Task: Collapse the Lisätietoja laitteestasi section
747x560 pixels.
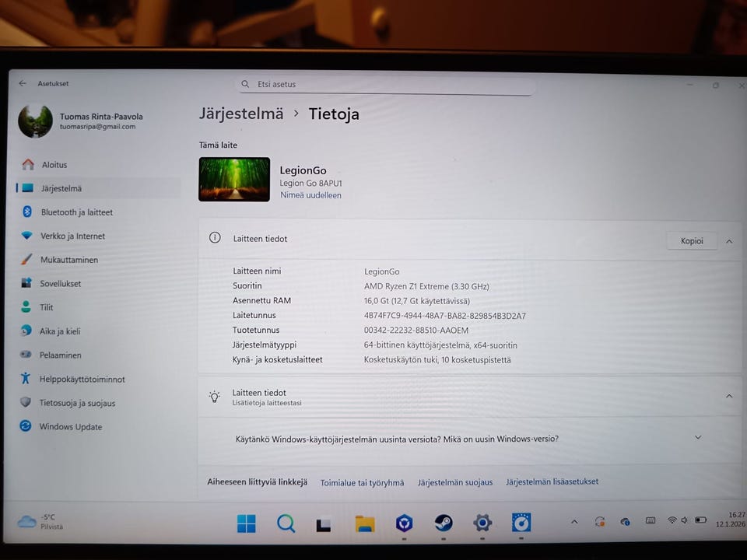Action: pos(729,396)
